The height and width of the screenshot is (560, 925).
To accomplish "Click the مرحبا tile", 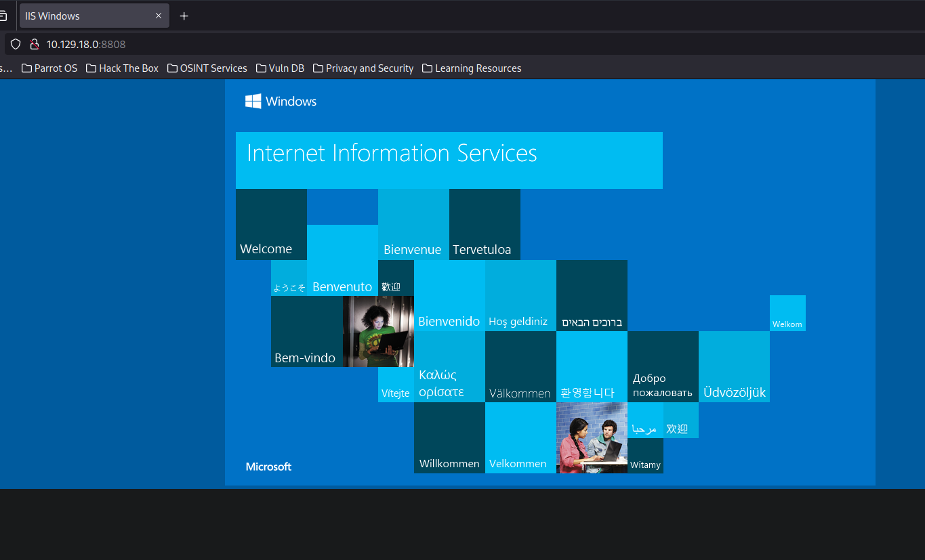I will [x=645, y=421].
